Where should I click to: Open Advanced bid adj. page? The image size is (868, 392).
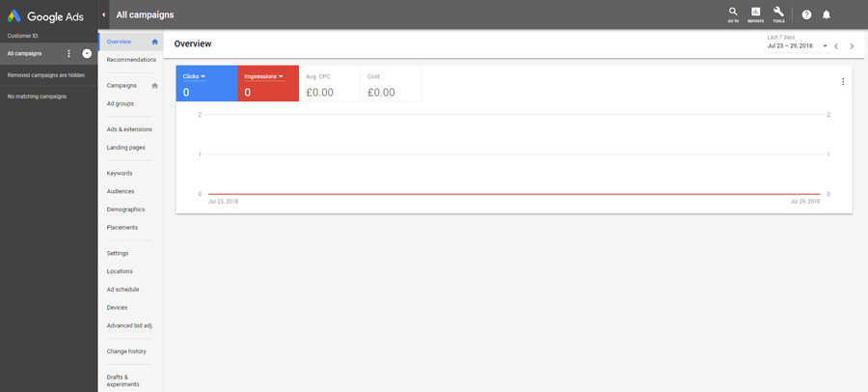click(x=129, y=325)
